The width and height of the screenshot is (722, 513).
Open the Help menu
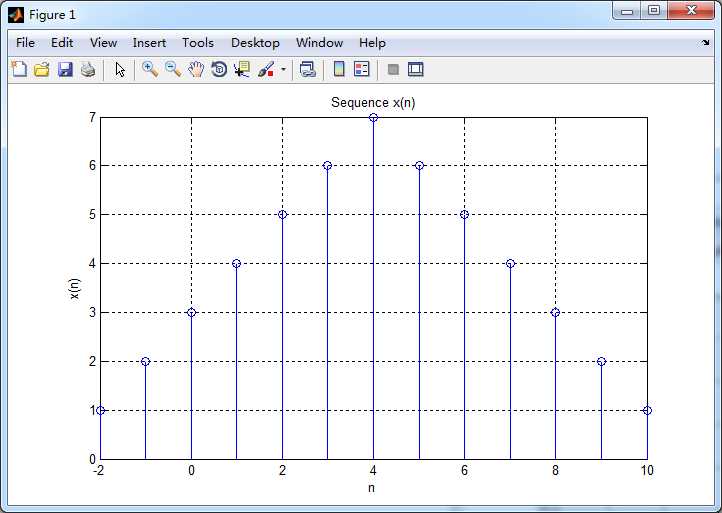click(x=372, y=43)
